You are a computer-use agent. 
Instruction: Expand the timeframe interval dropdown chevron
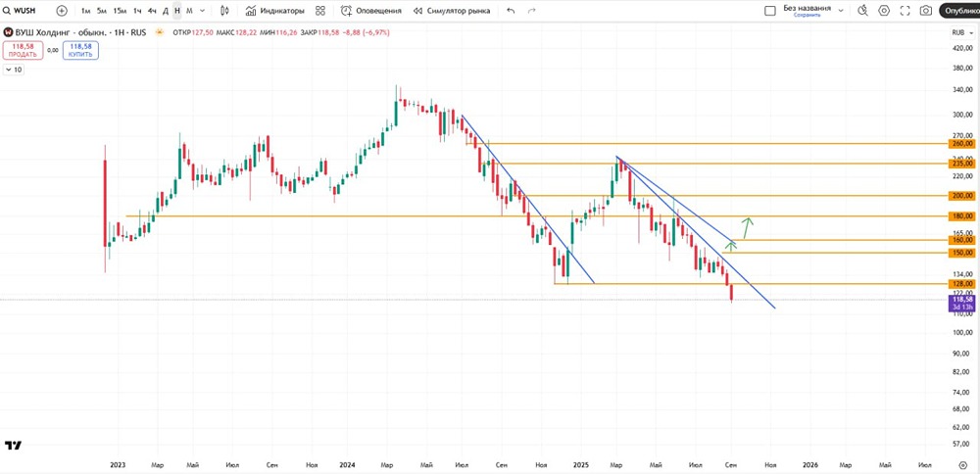pos(203,11)
